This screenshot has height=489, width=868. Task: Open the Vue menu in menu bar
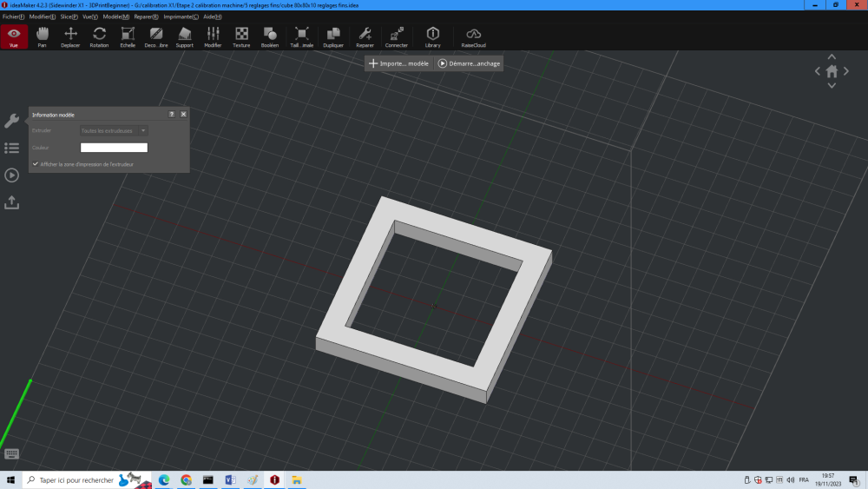90,17
